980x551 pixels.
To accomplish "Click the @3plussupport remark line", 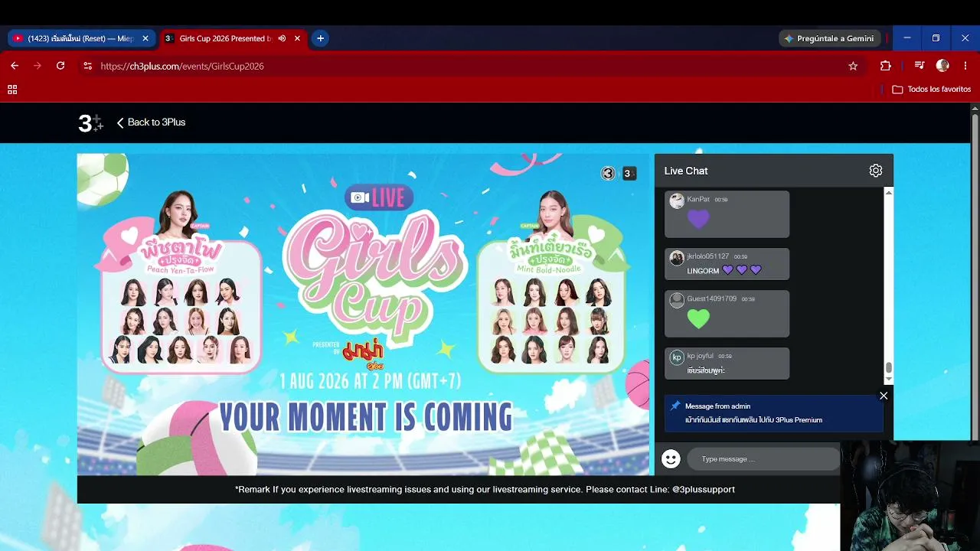I will coord(485,489).
